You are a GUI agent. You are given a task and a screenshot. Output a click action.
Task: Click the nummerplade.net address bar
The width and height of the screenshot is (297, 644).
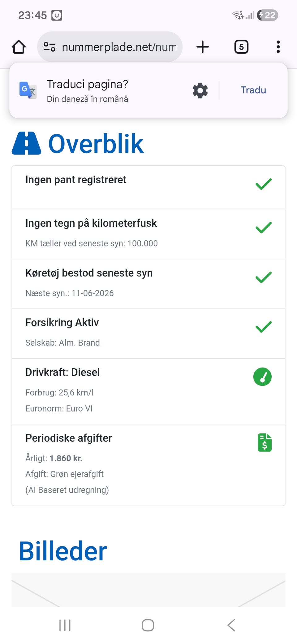(119, 47)
